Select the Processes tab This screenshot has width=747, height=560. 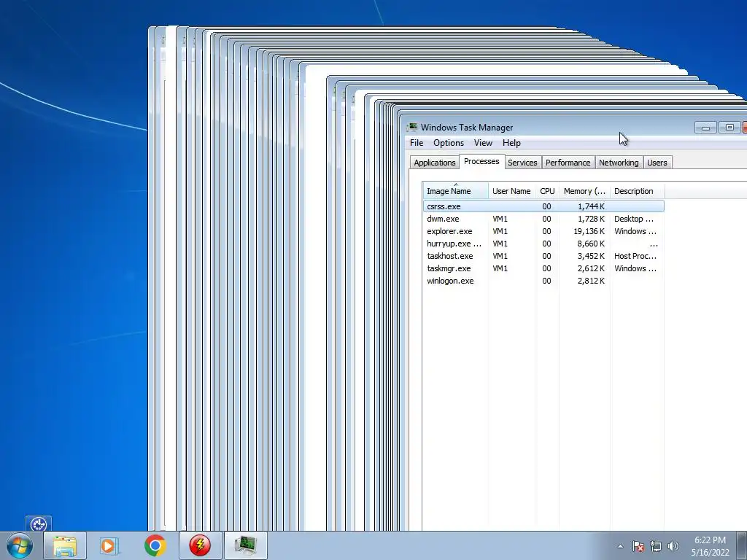click(x=481, y=161)
